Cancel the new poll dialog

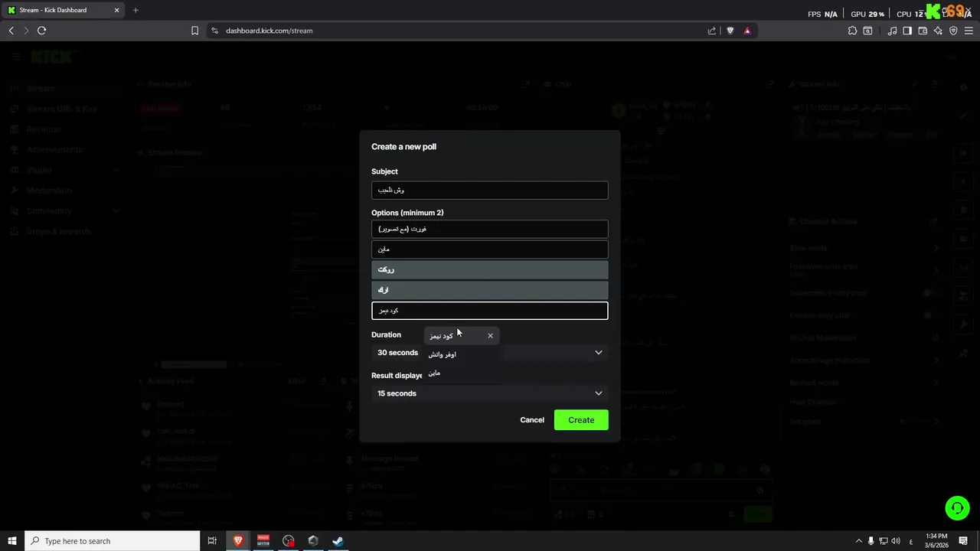[x=532, y=419]
